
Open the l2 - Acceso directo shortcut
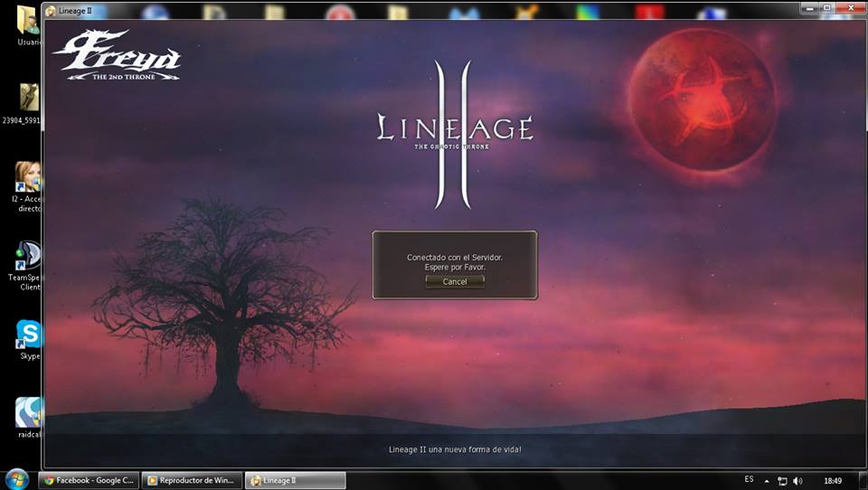pyautogui.click(x=26, y=187)
